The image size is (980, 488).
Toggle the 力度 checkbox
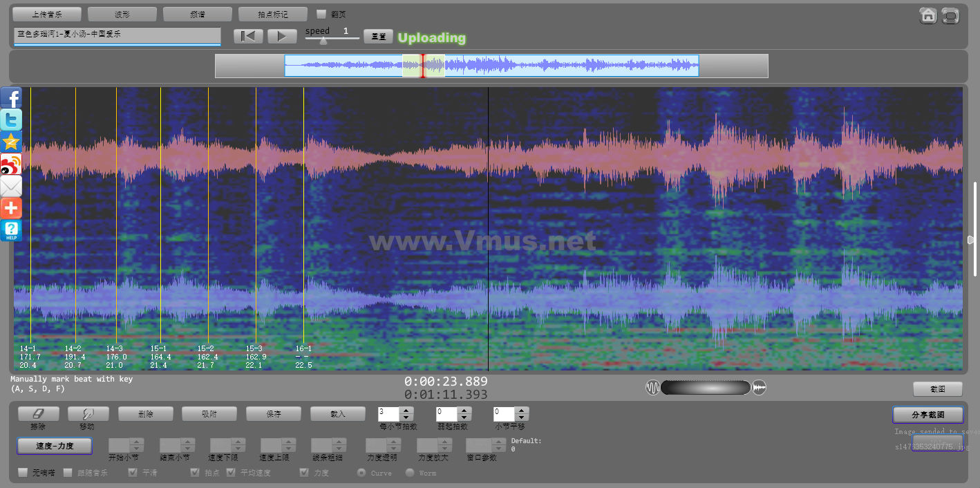point(304,473)
